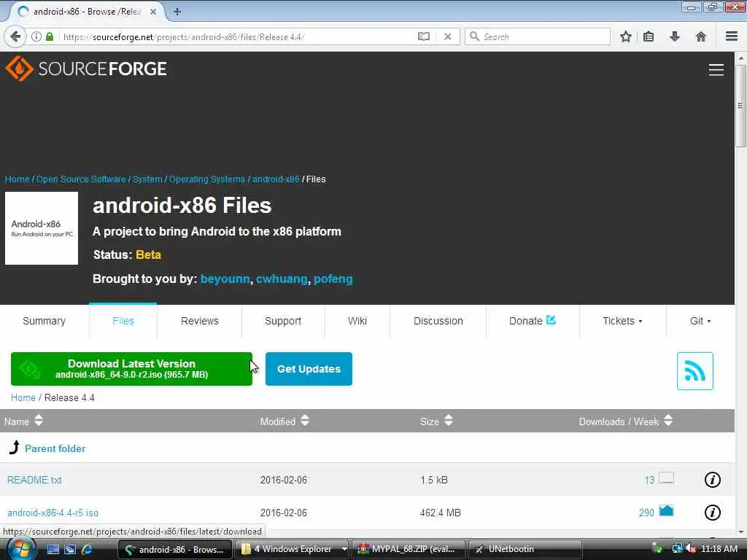Open android-x86 breadcrumb link

[276, 179]
